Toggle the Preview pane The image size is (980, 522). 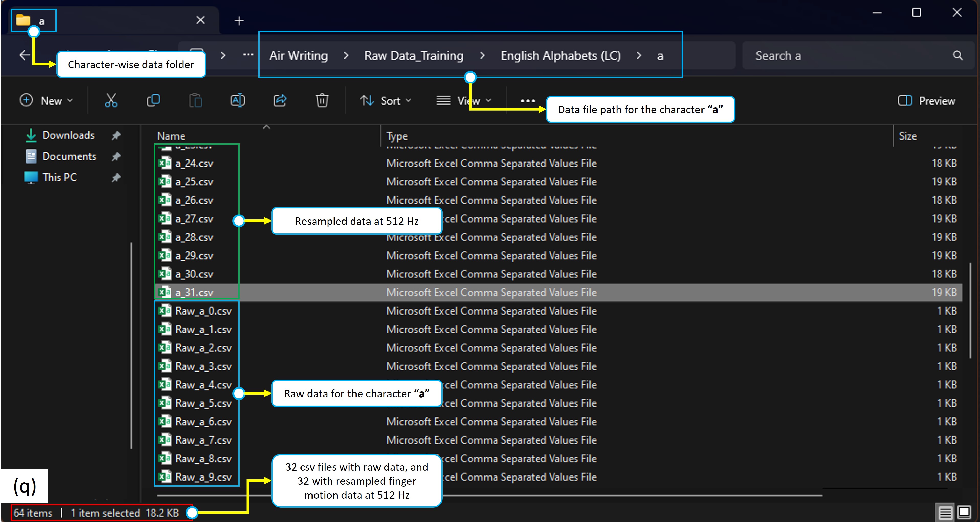click(926, 101)
